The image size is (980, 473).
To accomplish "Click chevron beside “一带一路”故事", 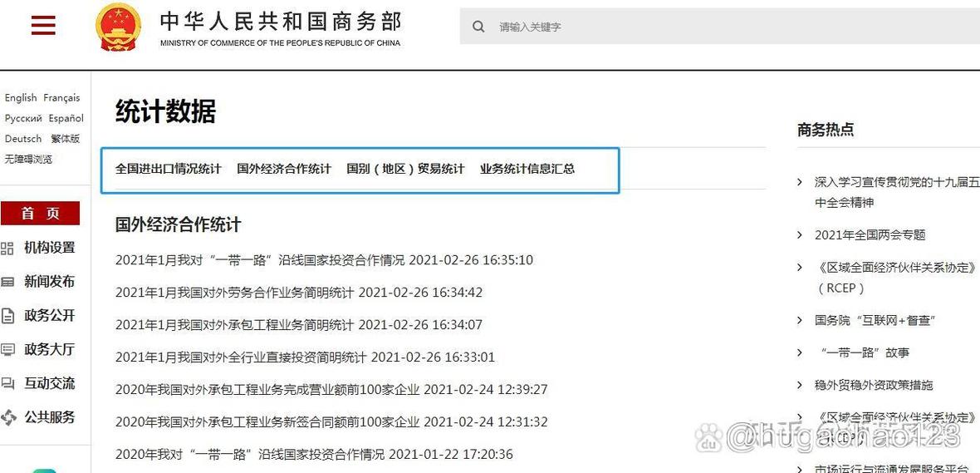I will 800,352.
